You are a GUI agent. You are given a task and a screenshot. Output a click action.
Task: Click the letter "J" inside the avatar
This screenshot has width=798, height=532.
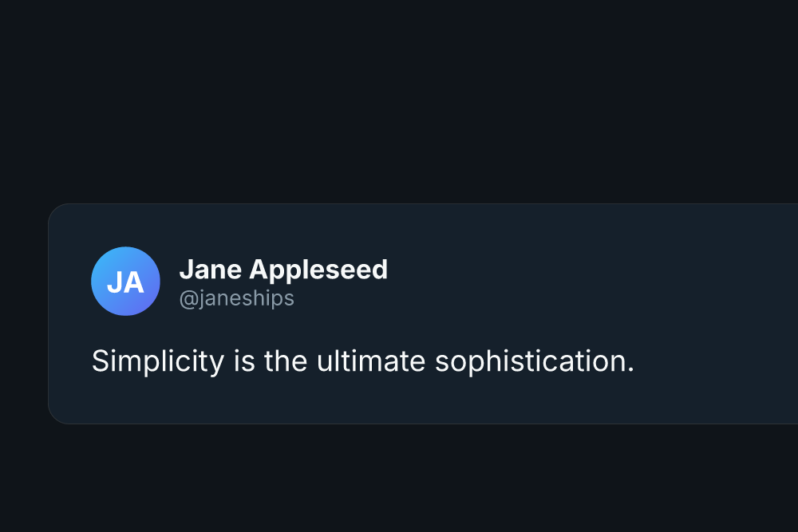tap(114, 283)
